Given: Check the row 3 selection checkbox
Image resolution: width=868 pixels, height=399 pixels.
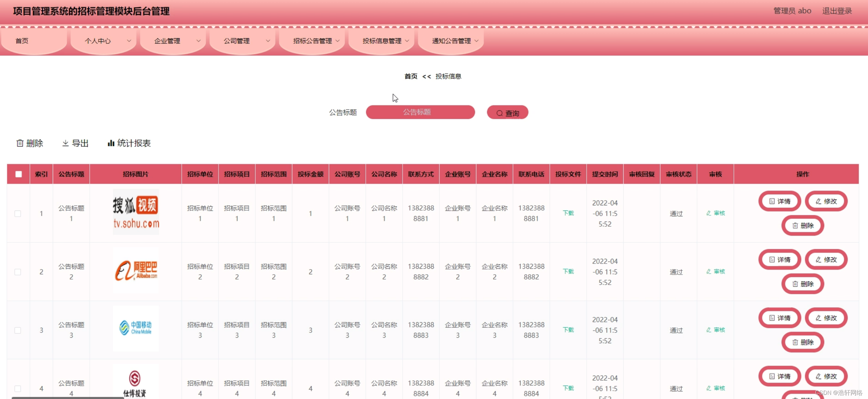Looking at the screenshot, I should [18, 330].
